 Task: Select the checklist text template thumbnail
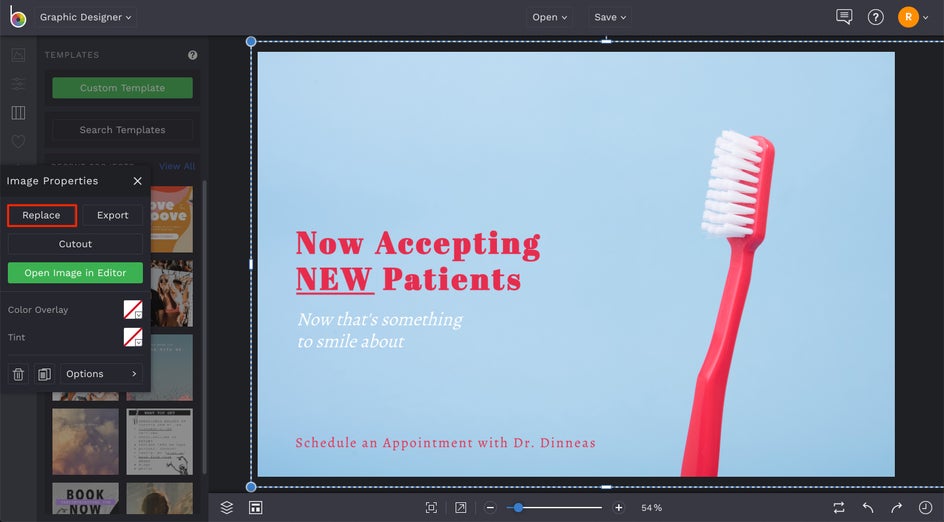pos(160,441)
